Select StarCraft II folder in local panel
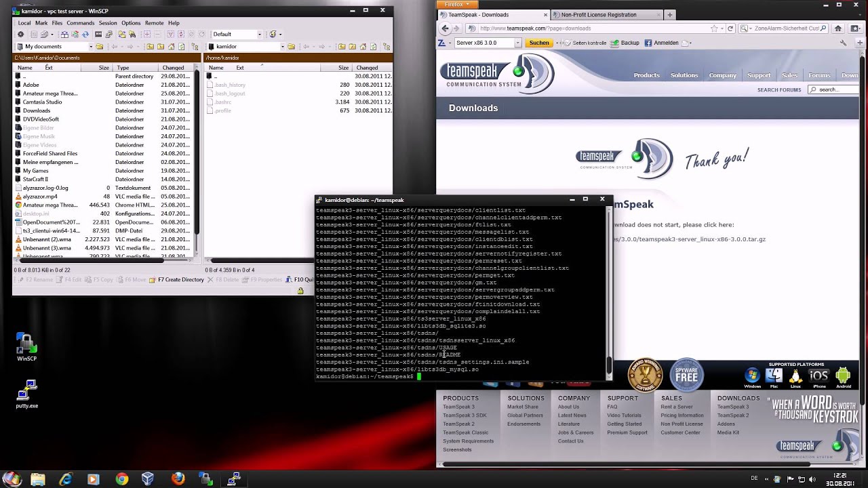 (x=35, y=179)
